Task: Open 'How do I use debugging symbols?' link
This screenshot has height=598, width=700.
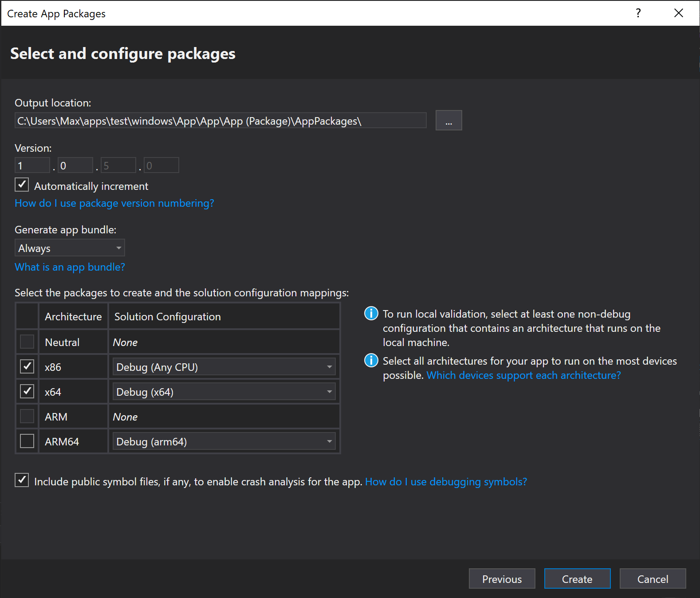Action: pos(446,482)
